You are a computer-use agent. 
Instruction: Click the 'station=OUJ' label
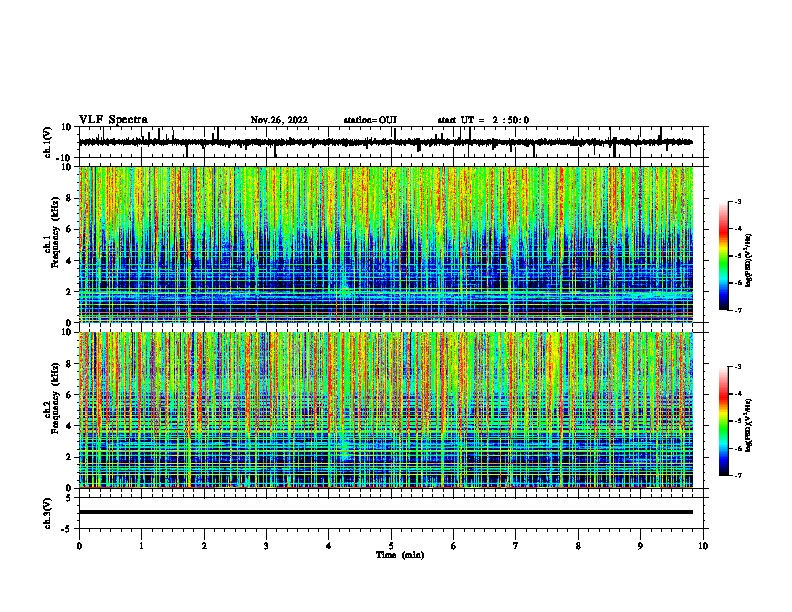(x=370, y=120)
